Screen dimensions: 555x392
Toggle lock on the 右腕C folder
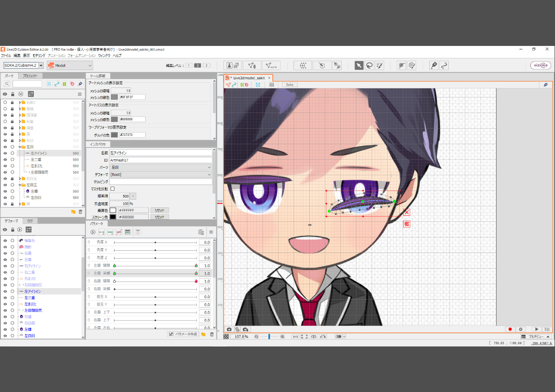(x=13, y=103)
